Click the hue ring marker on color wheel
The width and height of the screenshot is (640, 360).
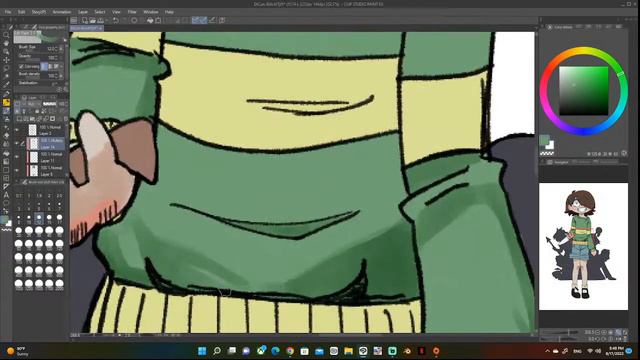click(620, 74)
